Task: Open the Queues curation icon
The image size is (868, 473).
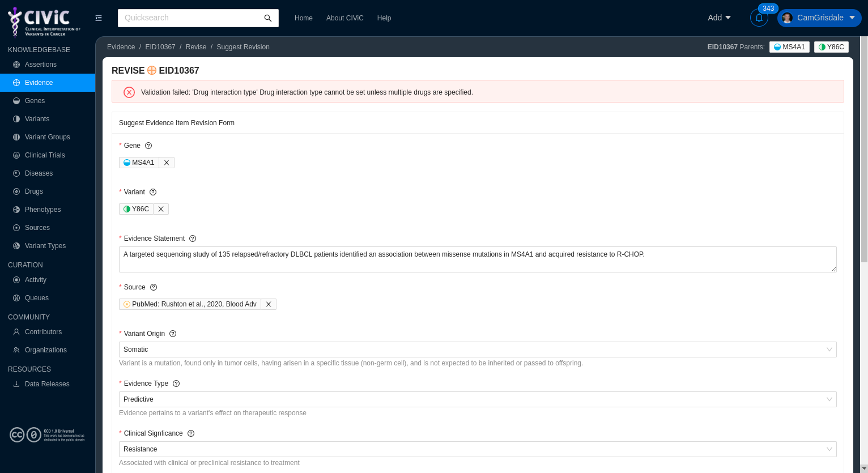Action: point(16,298)
